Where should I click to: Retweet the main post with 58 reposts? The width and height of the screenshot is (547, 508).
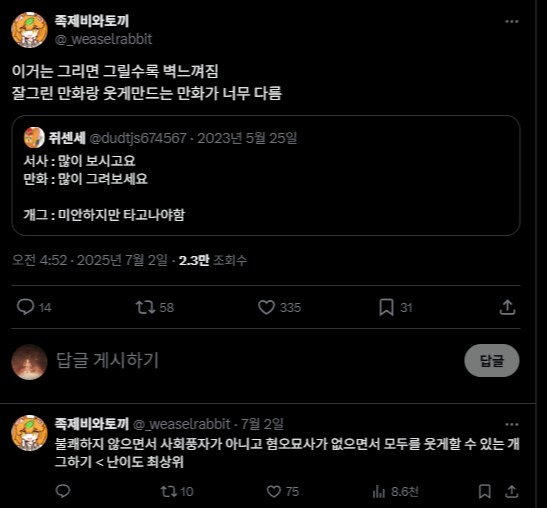point(145,307)
